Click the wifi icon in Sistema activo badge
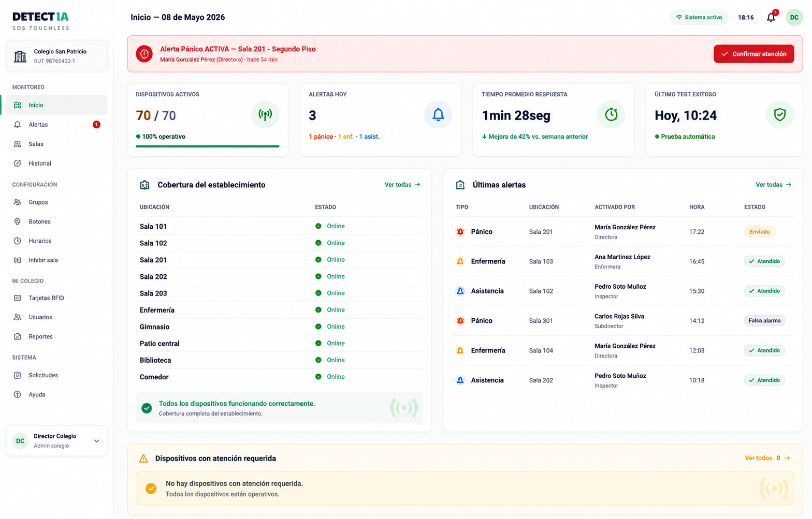This screenshot has width=812, height=519. (x=678, y=17)
